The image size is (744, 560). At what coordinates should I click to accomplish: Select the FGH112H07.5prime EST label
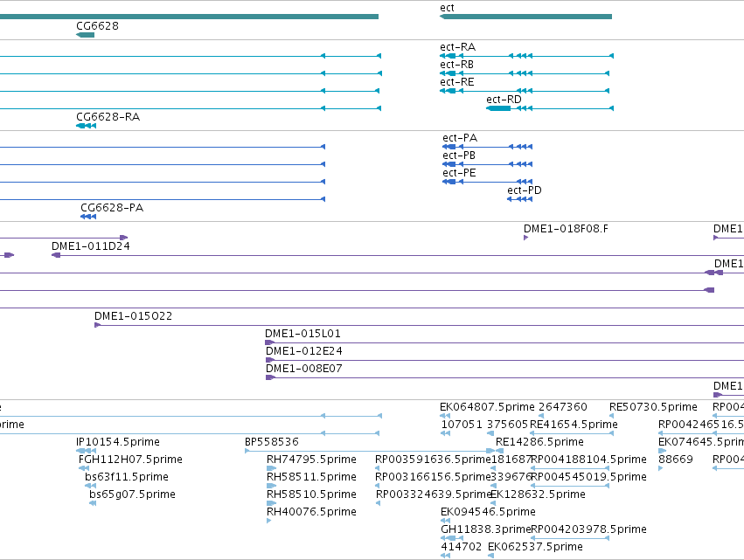(130, 460)
